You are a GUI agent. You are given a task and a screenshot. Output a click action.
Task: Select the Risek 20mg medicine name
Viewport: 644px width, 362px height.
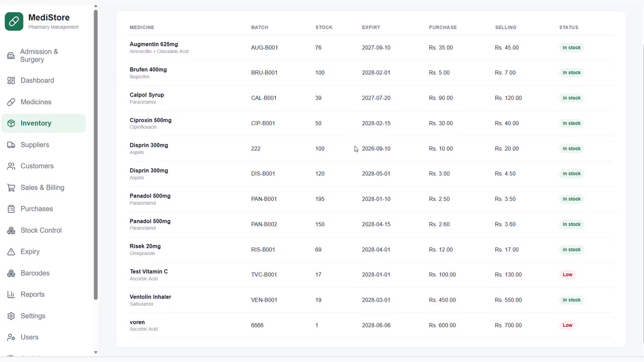pyautogui.click(x=145, y=246)
